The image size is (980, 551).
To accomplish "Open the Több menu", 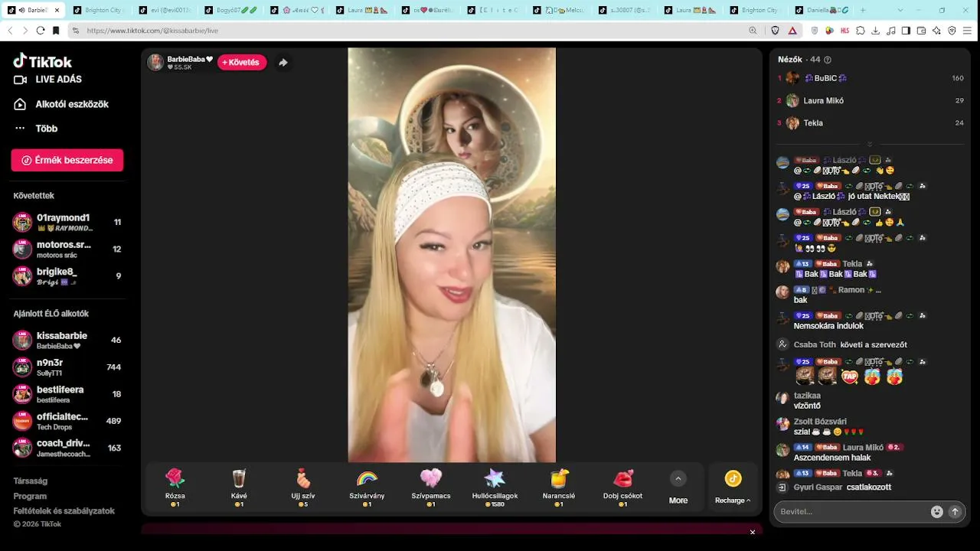I will pos(36,129).
